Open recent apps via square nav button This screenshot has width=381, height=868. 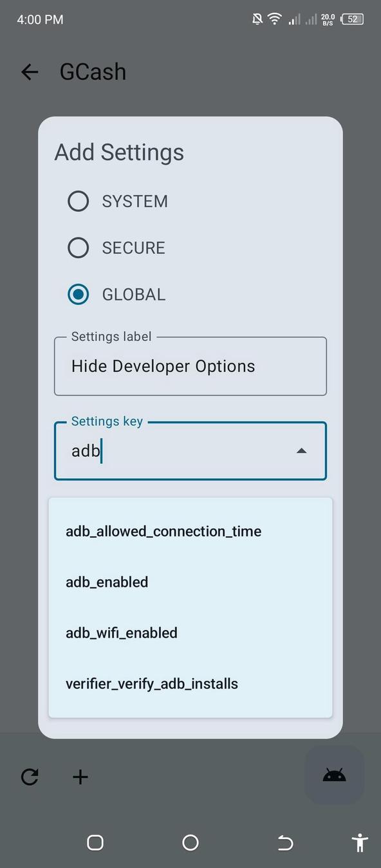click(x=95, y=842)
